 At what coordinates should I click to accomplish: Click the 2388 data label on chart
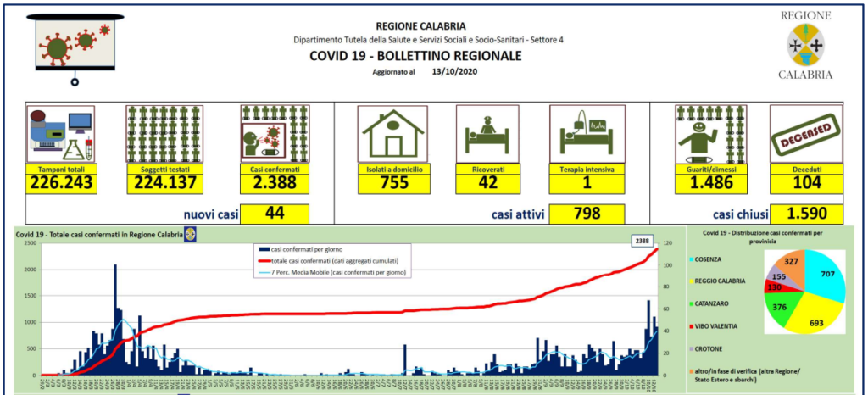[x=641, y=242]
